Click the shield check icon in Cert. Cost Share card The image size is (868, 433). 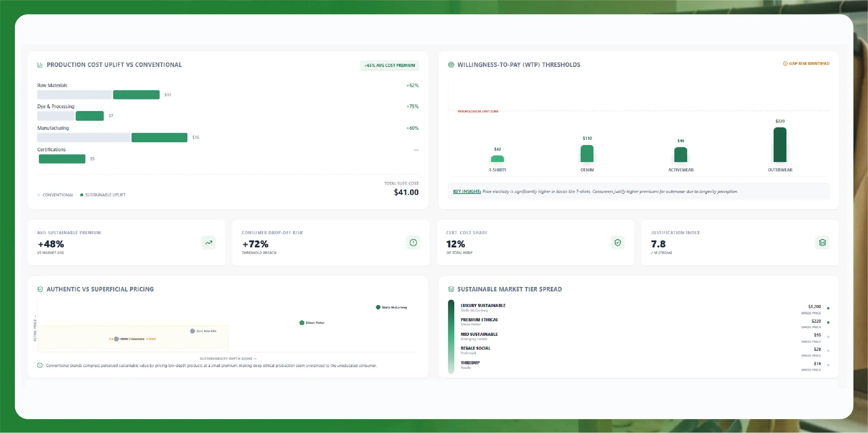pos(617,243)
